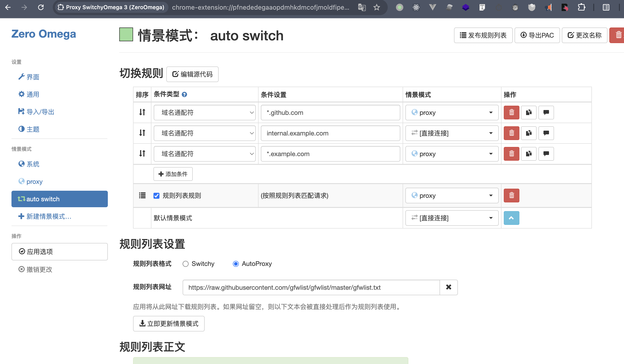
Task: Change profile for *.github.com rule
Action: click(x=452, y=113)
